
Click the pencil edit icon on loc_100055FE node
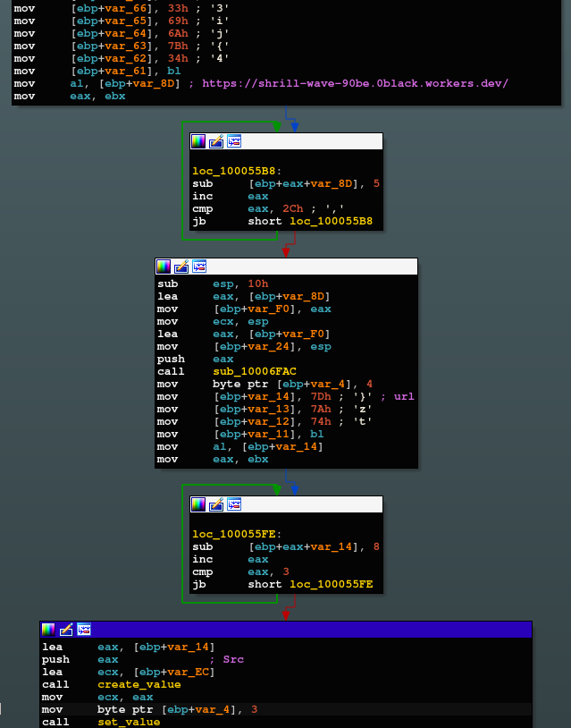216,504
